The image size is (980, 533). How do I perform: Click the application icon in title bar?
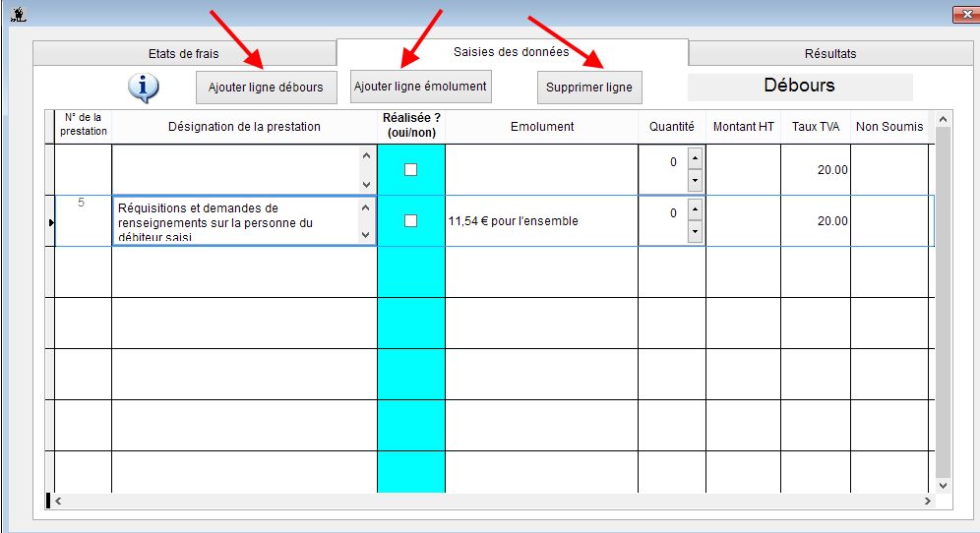[x=15, y=14]
